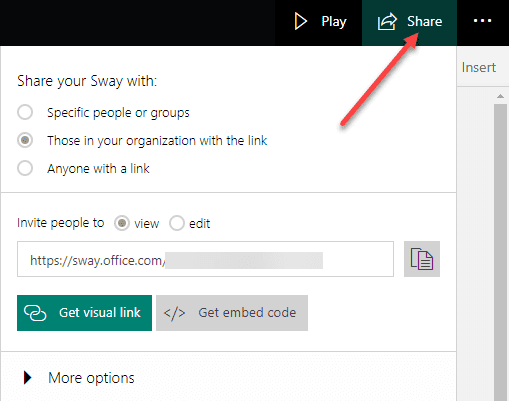Image resolution: width=509 pixels, height=401 pixels.
Task: Click the Share arrow icon
Action: (x=387, y=22)
